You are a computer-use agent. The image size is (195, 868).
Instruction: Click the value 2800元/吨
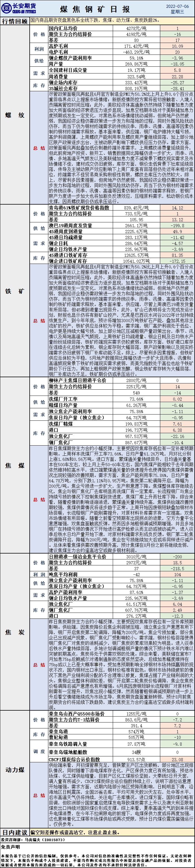click(x=136, y=380)
